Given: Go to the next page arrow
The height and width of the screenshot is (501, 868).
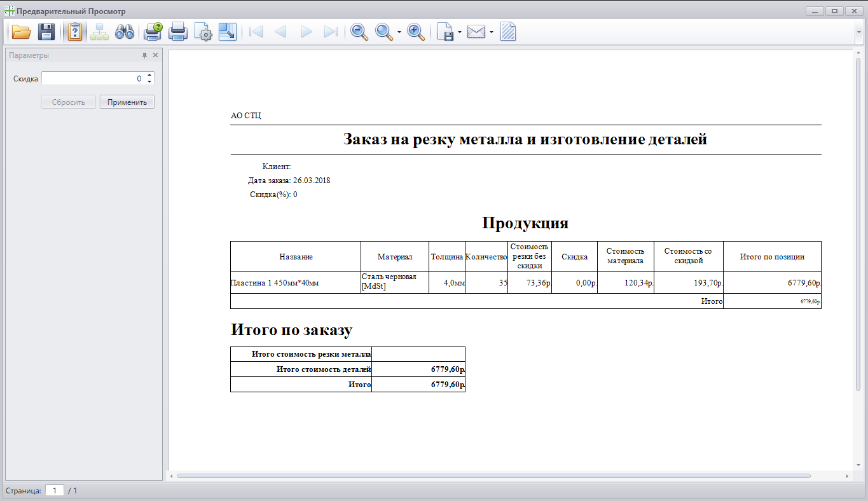Looking at the screenshot, I should click(307, 32).
